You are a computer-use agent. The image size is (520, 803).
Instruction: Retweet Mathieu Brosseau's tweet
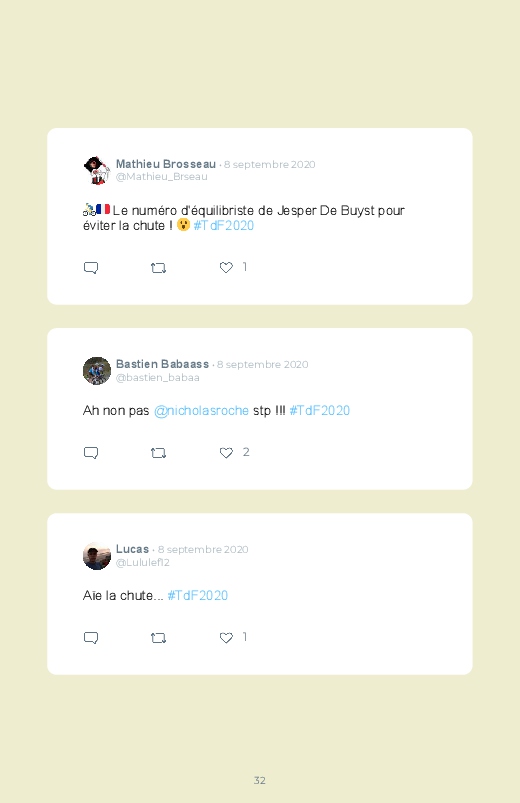click(158, 268)
